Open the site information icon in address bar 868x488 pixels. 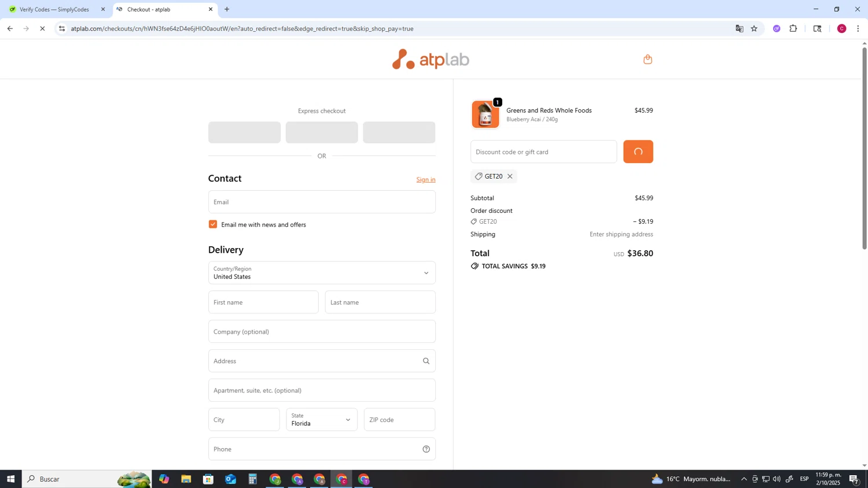pyautogui.click(x=62, y=28)
